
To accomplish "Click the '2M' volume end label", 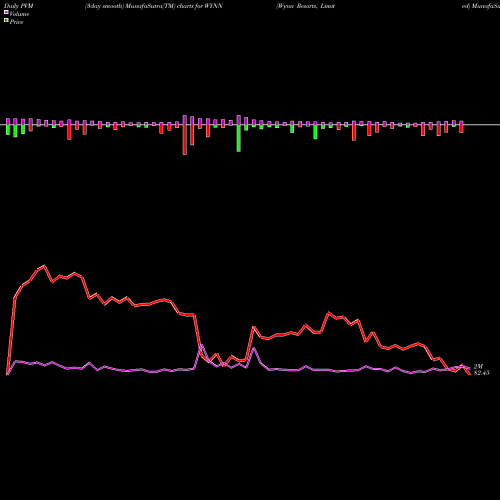I will [x=478, y=367].
